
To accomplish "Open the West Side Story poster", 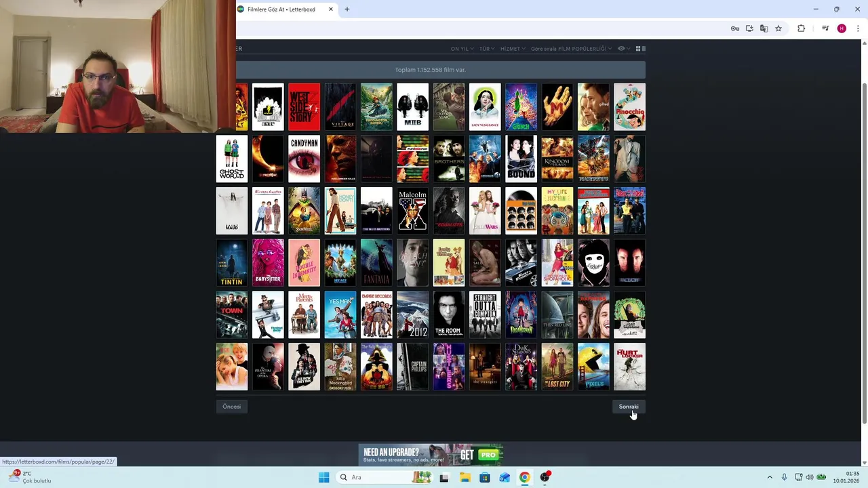I will point(304,107).
